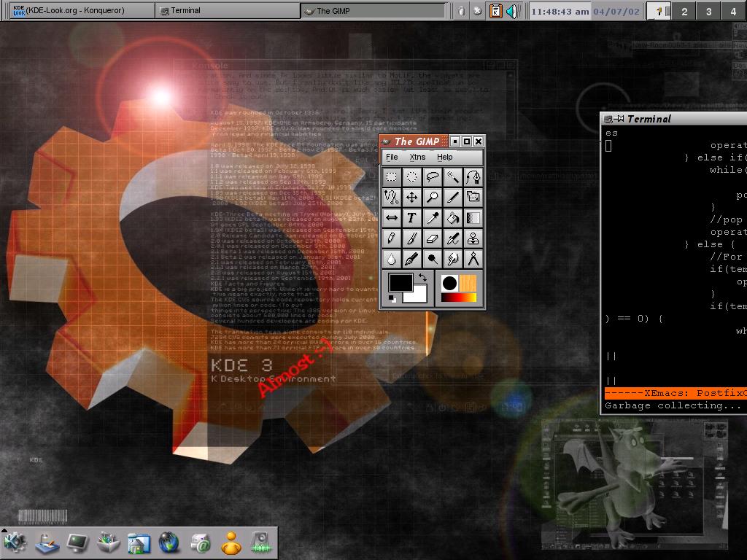
Task: Select the Flip tool double arrow
Action: 392,217
